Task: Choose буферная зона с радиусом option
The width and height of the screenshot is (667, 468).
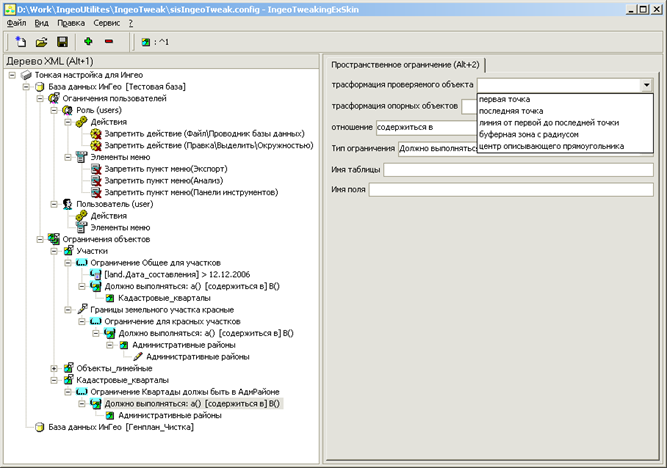Action: coord(565,134)
